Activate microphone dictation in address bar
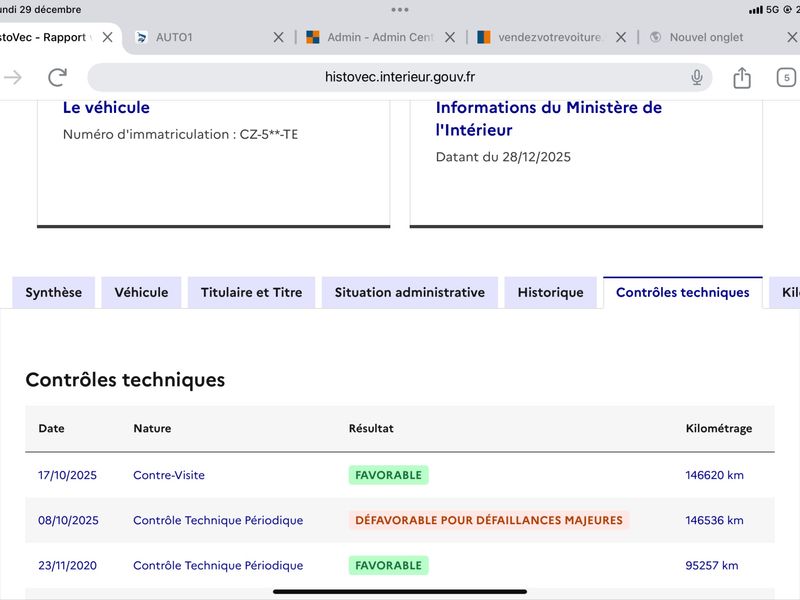 click(697, 77)
